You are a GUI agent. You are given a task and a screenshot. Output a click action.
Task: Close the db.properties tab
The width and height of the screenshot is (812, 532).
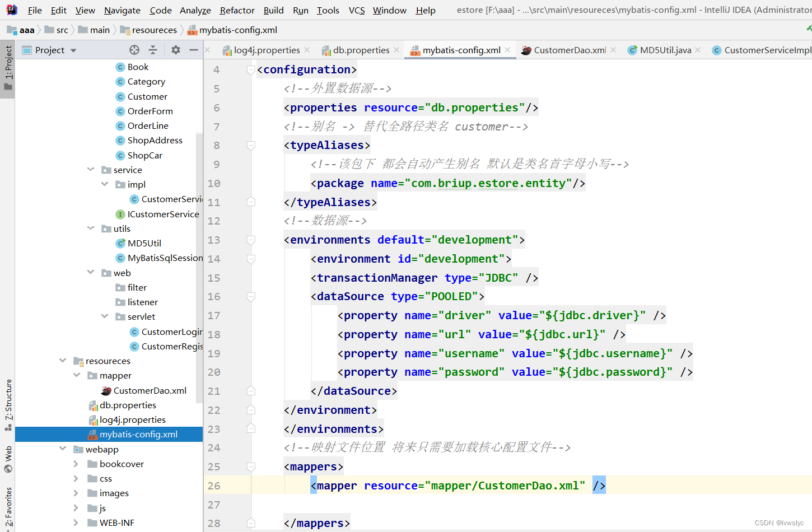[396, 50]
